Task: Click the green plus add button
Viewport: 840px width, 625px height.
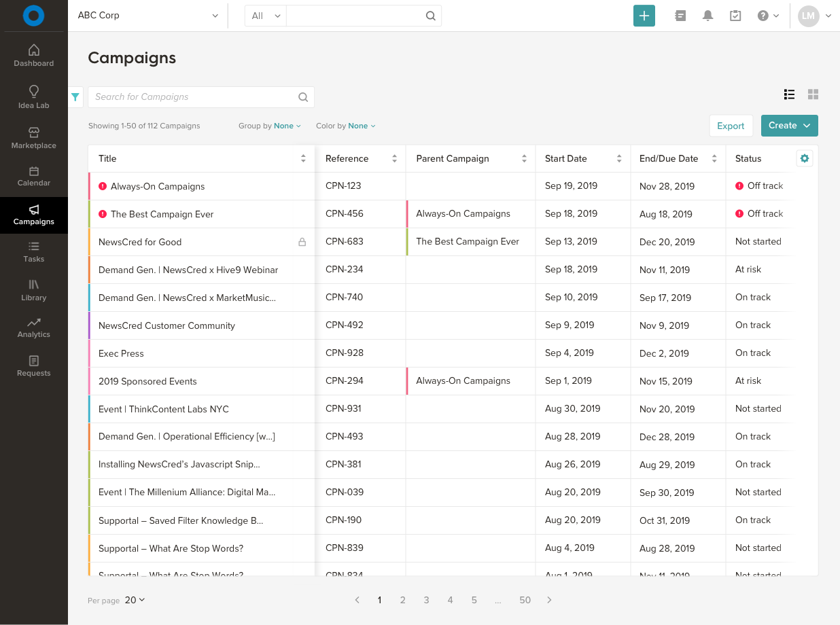Action: 644,16
